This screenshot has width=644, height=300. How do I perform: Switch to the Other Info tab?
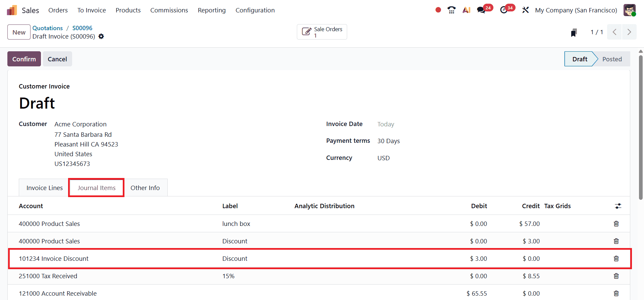(145, 188)
